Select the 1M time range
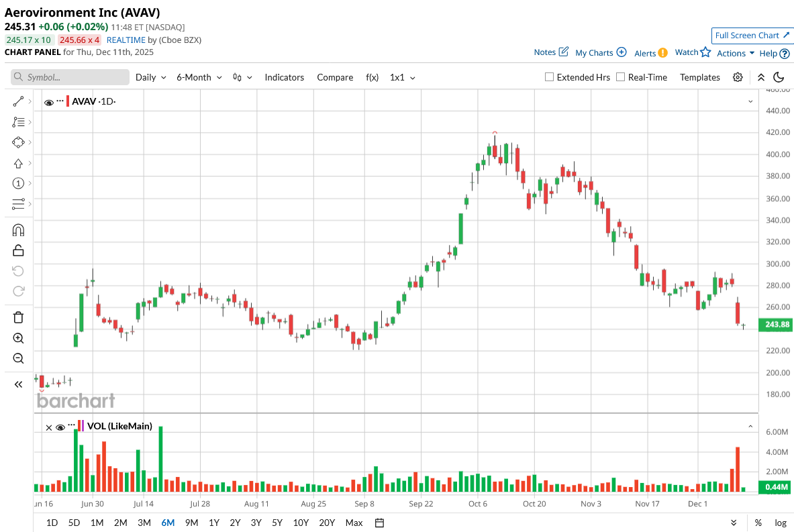The height and width of the screenshot is (532, 794). click(97, 523)
